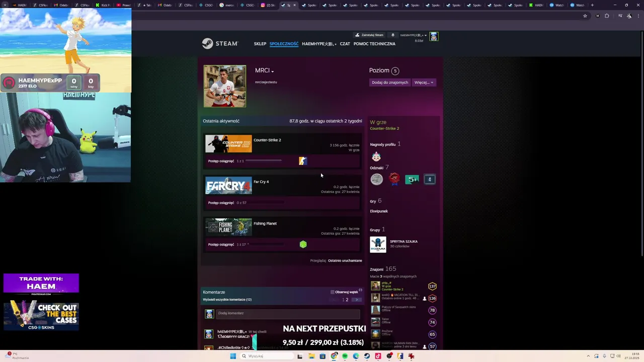Viewport: 644px width, 362px height.
Task: Click the badge numbered 4
Action: pyautogui.click(x=430, y=179)
